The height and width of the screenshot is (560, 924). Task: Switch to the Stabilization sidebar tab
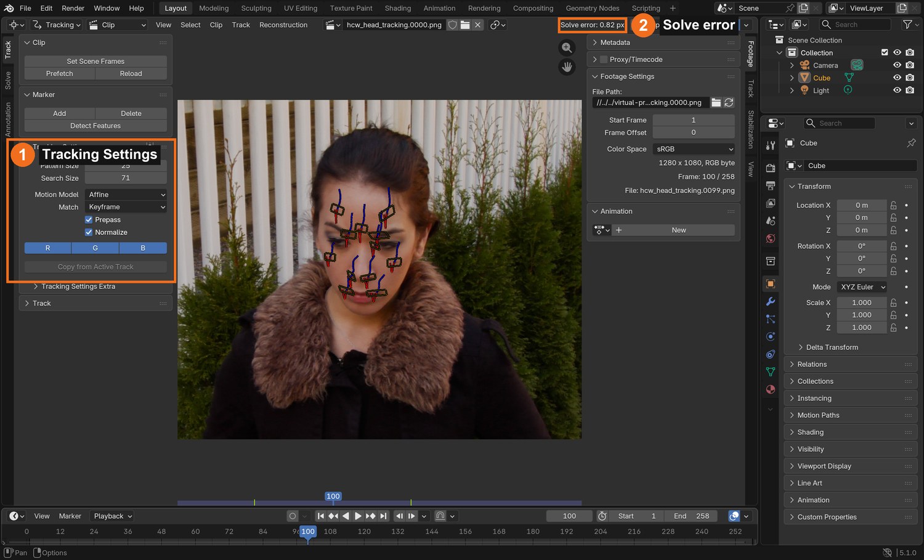751,129
